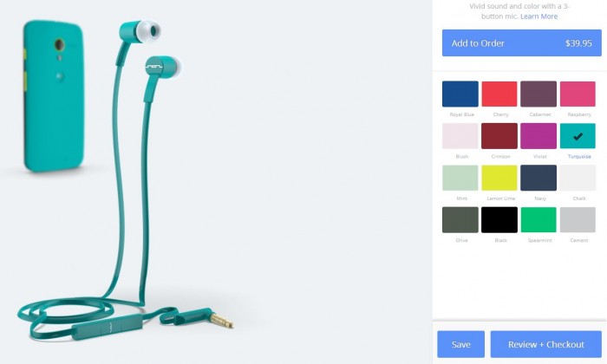
Task: Choose the Lemon Lime swatch
Action: pos(499,178)
